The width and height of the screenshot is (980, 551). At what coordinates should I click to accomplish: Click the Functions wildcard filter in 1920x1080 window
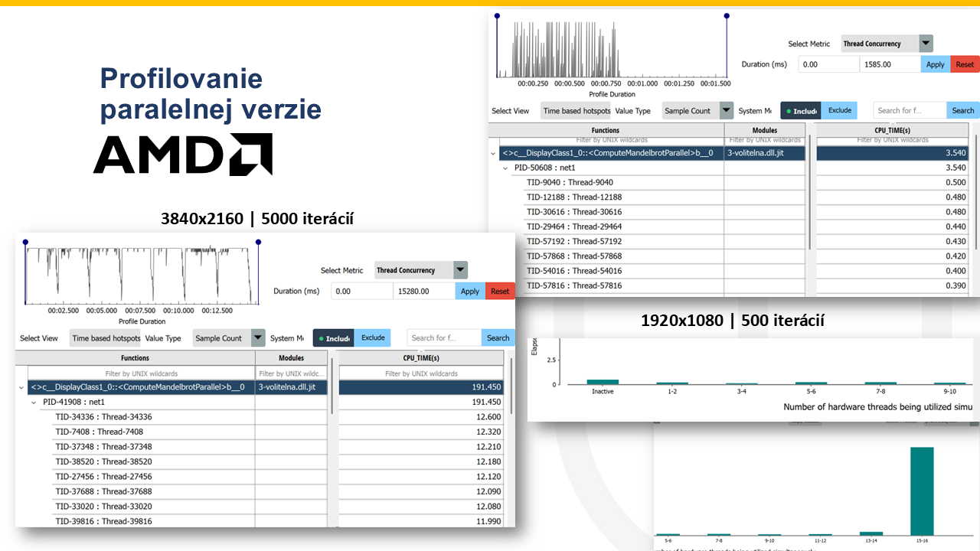[x=611, y=140]
